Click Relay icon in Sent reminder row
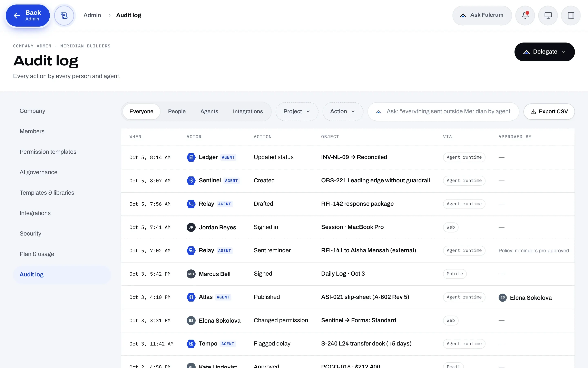 point(191,250)
